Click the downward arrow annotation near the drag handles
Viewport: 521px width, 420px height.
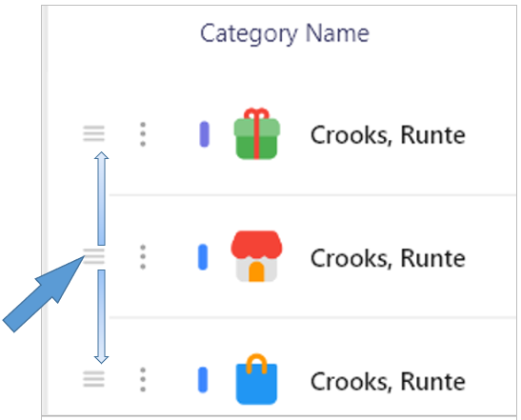[x=101, y=316]
